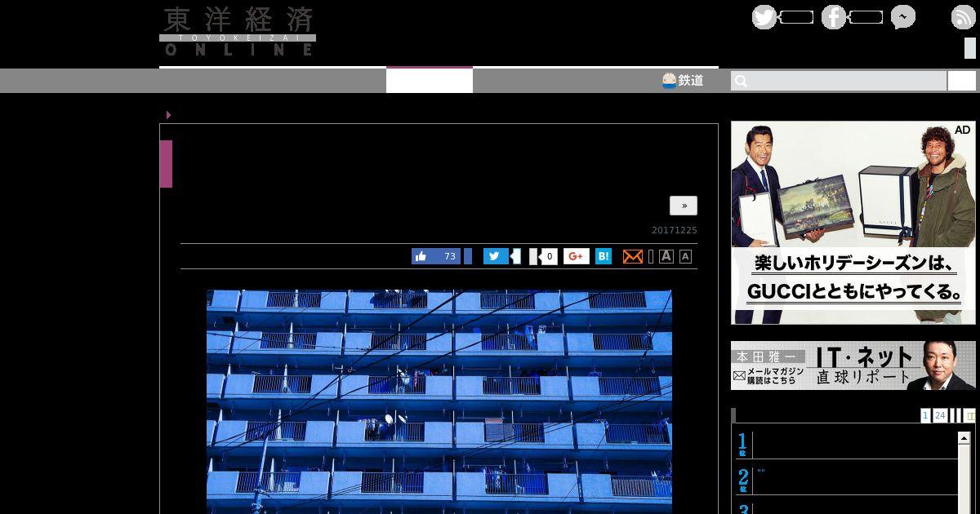Email the article using envelope icon
Viewport: 980px width, 514px height.
tap(633, 256)
